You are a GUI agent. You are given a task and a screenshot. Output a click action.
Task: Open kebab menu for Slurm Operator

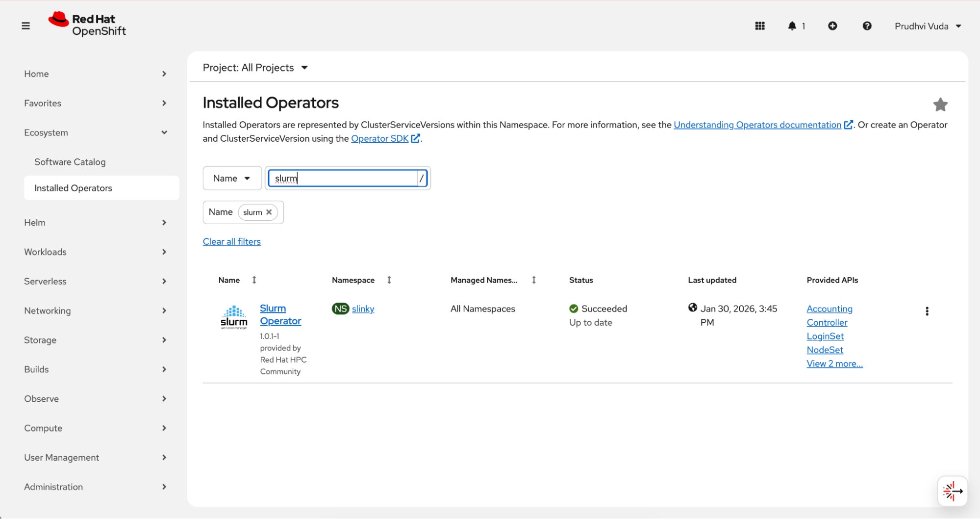click(927, 311)
